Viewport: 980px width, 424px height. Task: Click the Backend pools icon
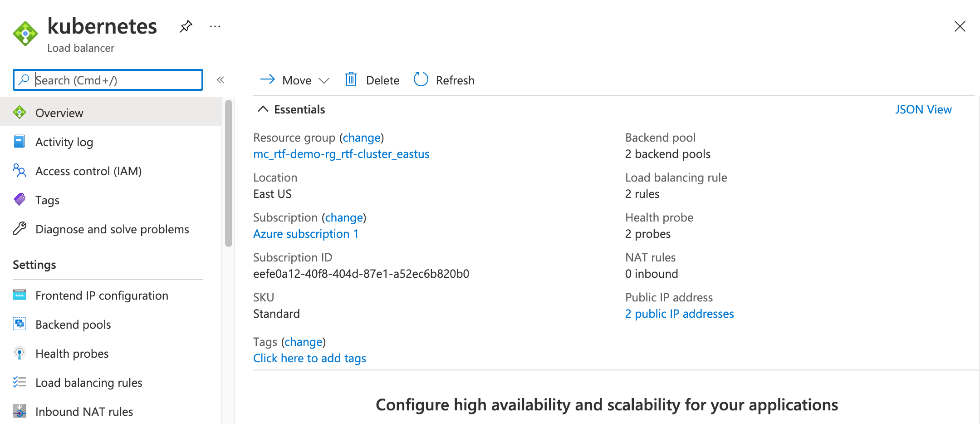pyautogui.click(x=20, y=324)
